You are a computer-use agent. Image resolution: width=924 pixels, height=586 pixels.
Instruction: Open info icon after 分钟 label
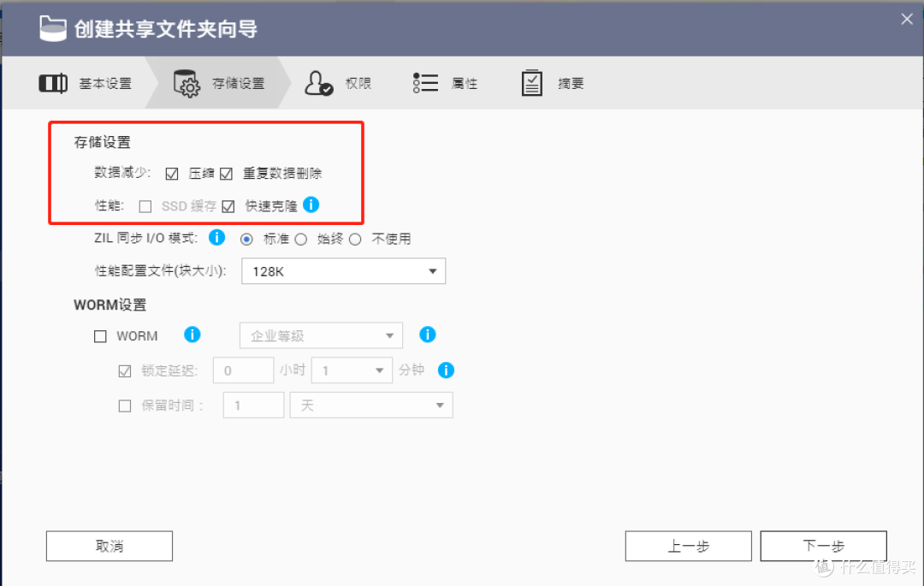point(446,370)
